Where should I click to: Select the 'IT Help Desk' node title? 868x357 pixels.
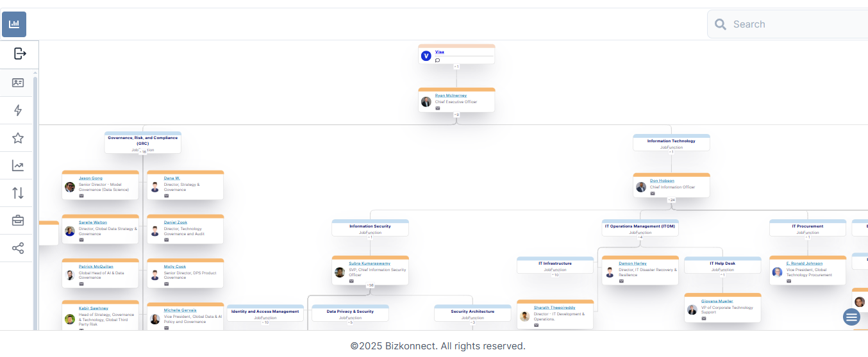point(722,263)
